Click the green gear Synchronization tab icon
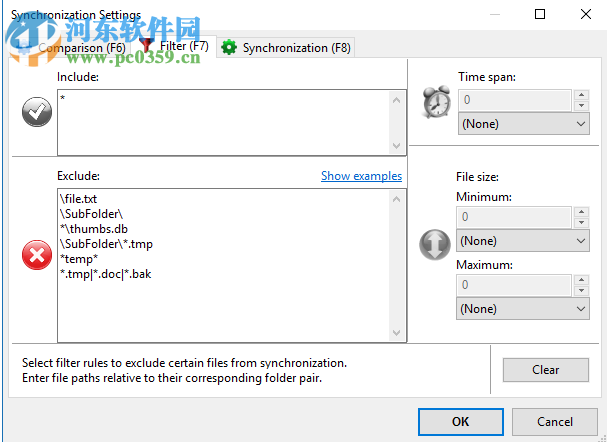Image resolution: width=607 pixels, height=442 pixels. (x=229, y=47)
